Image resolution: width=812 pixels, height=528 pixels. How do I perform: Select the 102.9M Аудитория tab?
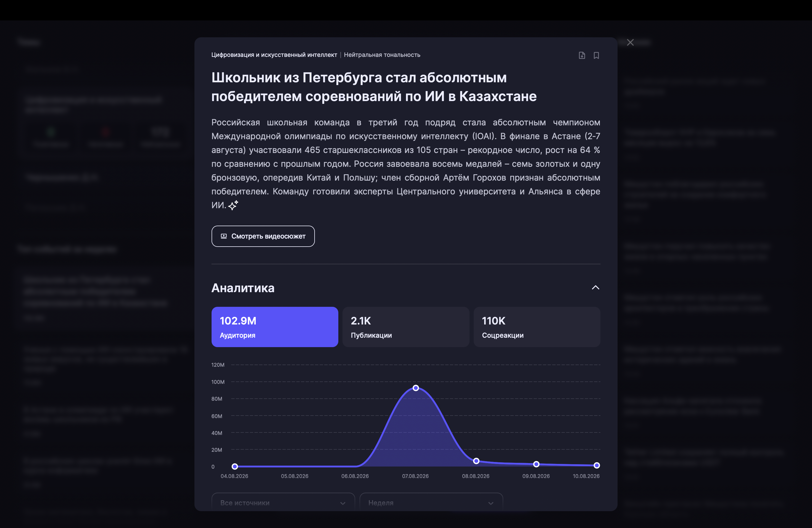(275, 327)
